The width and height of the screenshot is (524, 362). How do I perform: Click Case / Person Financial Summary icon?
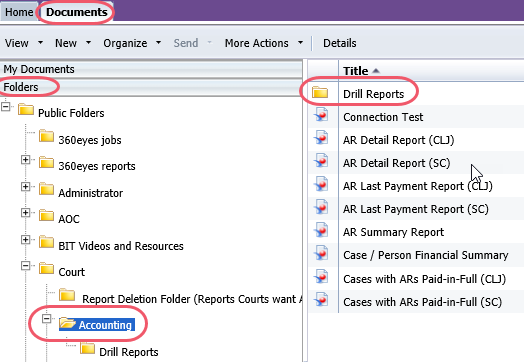321,253
